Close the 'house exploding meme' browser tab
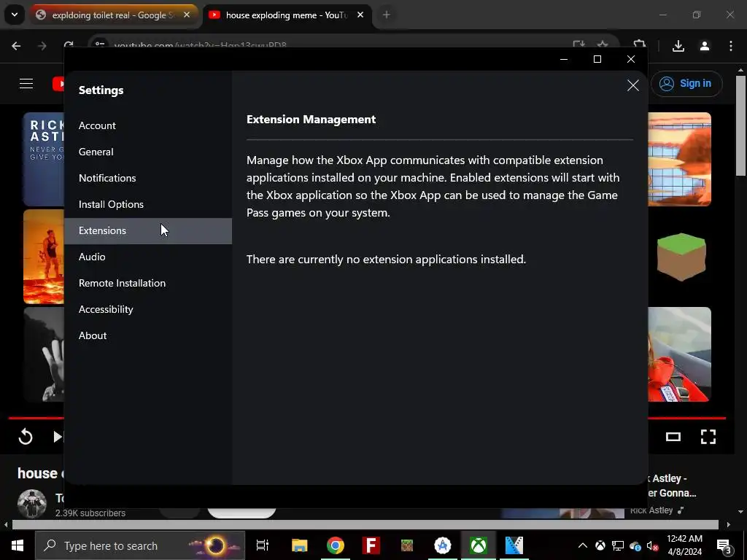This screenshot has height=560, width=747. (360, 15)
